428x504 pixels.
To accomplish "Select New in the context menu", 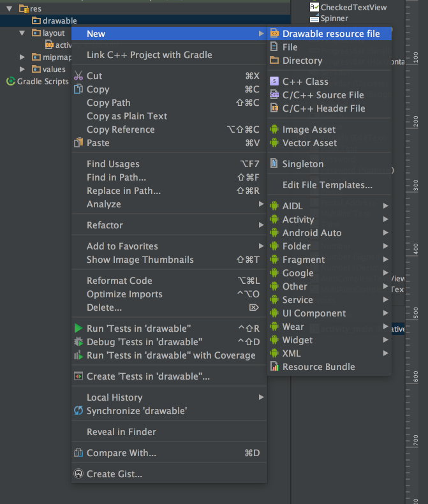I will pyautogui.click(x=169, y=33).
